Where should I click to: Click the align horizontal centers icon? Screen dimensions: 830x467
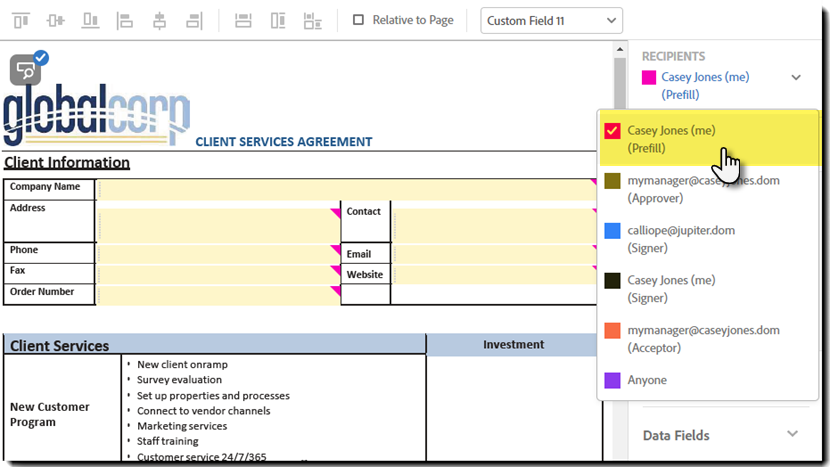[159, 20]
